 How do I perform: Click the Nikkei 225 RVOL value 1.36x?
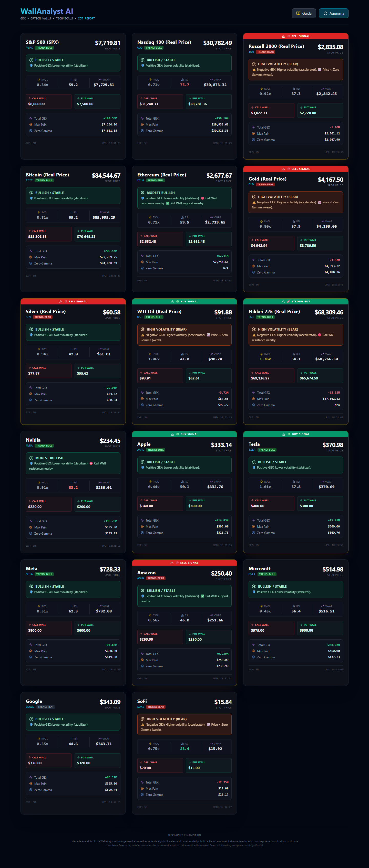[x=265, y=359]
